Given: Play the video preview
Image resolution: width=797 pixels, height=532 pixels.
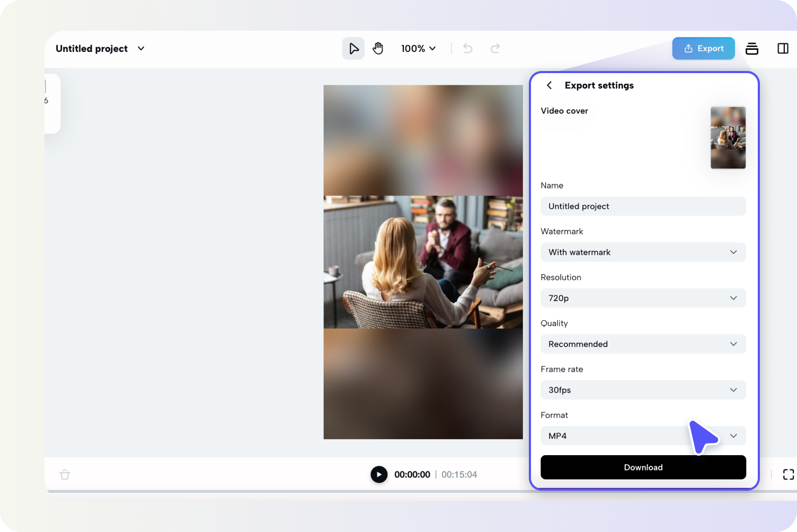Looking at the screenshot, I should click(379, 474).
